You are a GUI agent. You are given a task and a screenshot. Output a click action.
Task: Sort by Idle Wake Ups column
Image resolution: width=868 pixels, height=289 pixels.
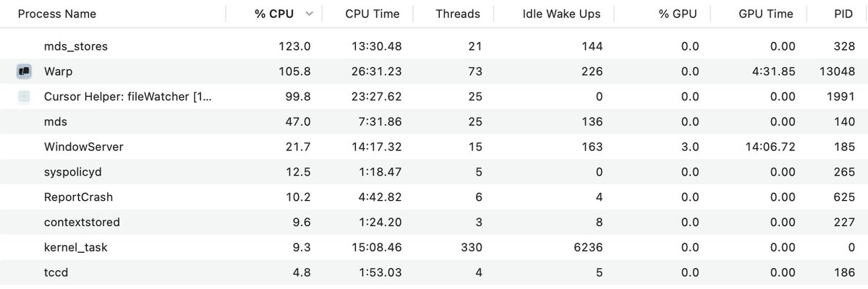click(x=562, y=14)
